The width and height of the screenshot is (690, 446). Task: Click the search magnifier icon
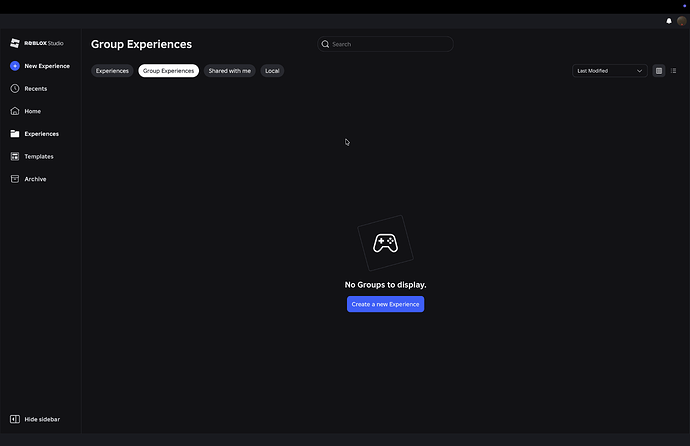pyautogui.click(x=325, y=44)
